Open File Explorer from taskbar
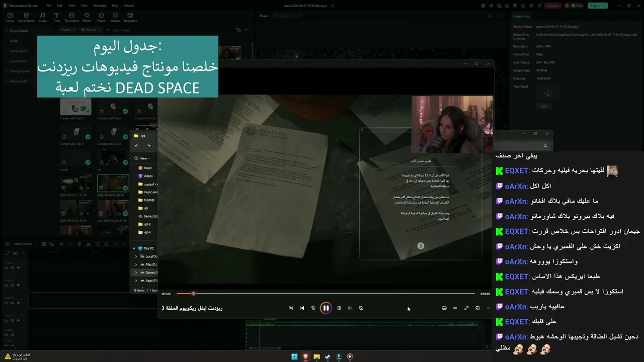This screenshot has height=362, width=644. coord(316,357)
